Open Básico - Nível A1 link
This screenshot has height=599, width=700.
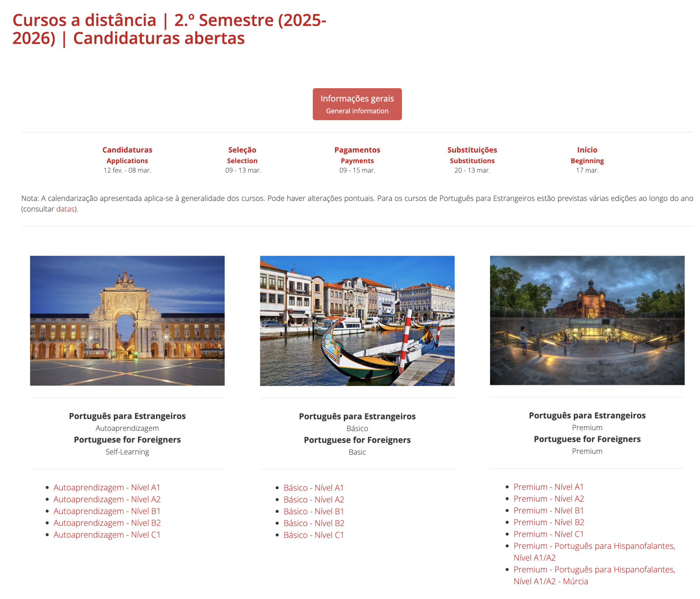pos(314,488)
